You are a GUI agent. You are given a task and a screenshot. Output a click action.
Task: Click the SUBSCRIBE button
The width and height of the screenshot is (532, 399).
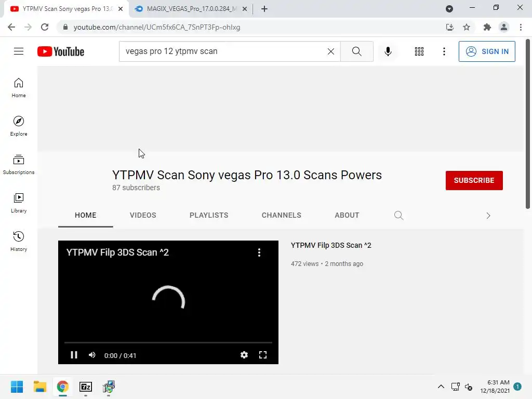474,180
